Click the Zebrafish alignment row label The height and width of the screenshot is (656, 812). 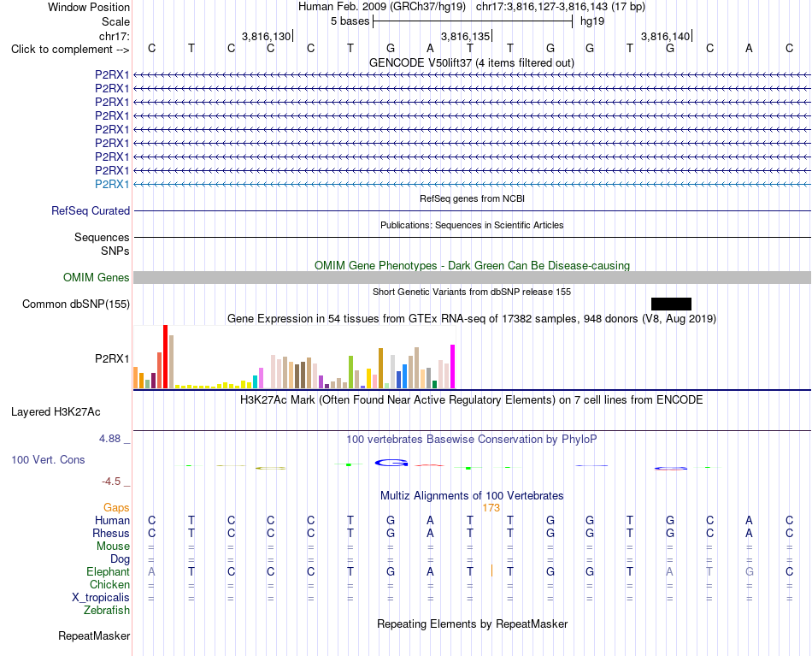coord(107,611)
